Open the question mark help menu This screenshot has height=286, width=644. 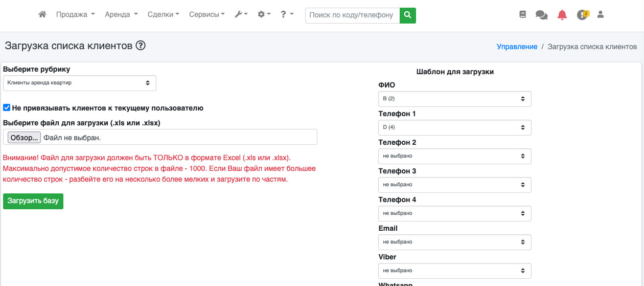coord(287,15)
